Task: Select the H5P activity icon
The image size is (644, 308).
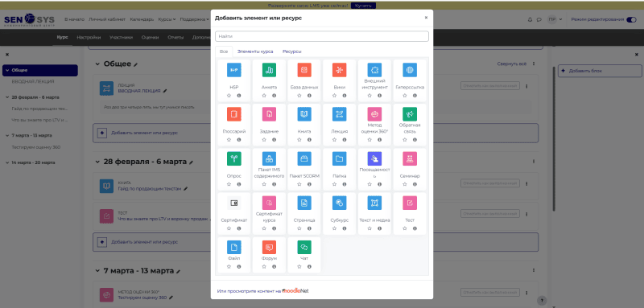Action: [234, 70]
